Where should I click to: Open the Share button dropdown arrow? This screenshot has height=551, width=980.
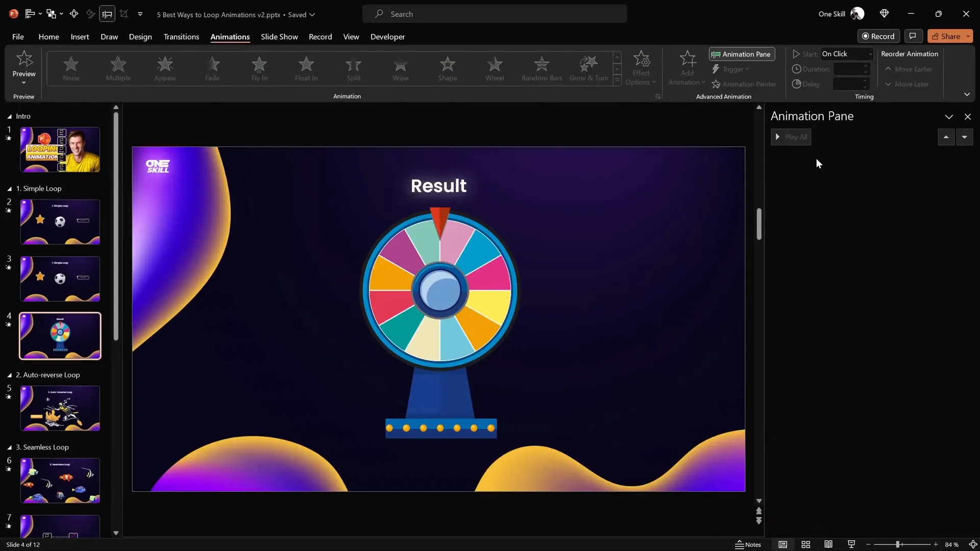tap(968, 36)
